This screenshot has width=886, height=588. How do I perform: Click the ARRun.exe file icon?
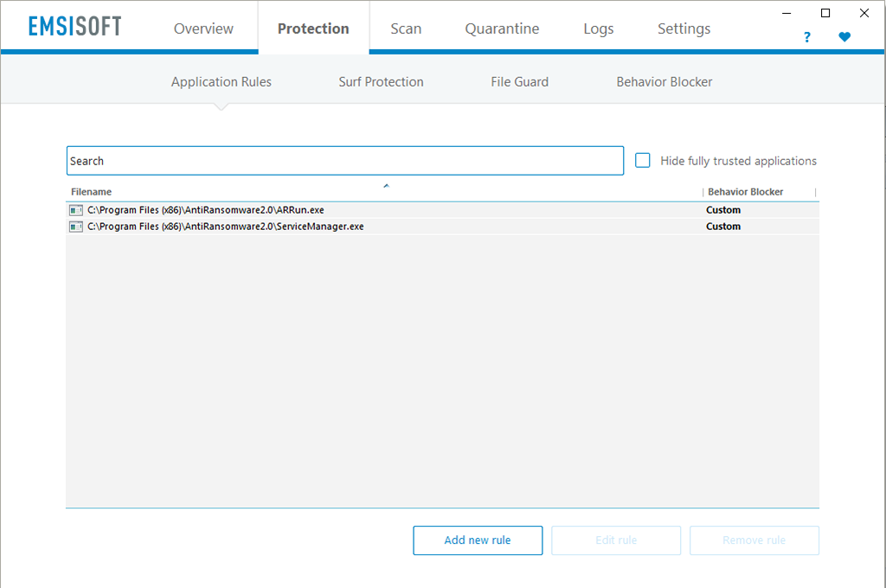[76, 210]
